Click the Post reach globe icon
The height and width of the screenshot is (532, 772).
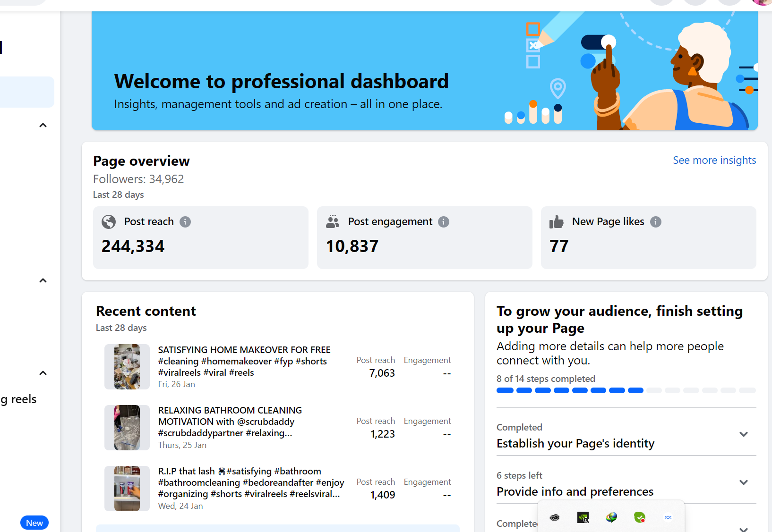tap(109, 222)
